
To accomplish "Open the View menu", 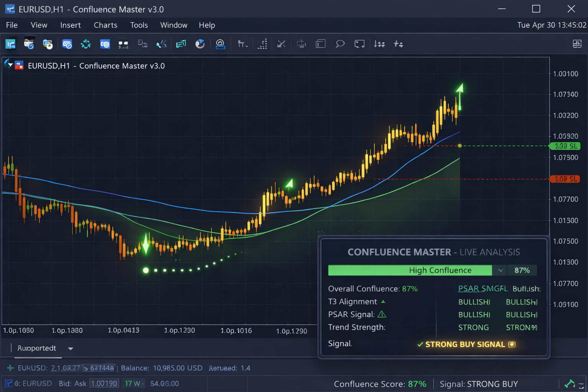I will [x=39, y=25].
